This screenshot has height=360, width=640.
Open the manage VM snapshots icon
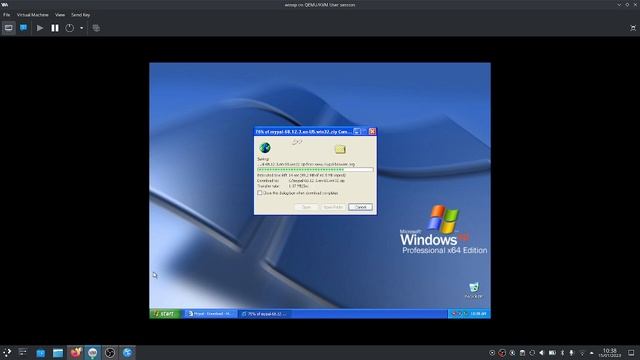(96, 28)
